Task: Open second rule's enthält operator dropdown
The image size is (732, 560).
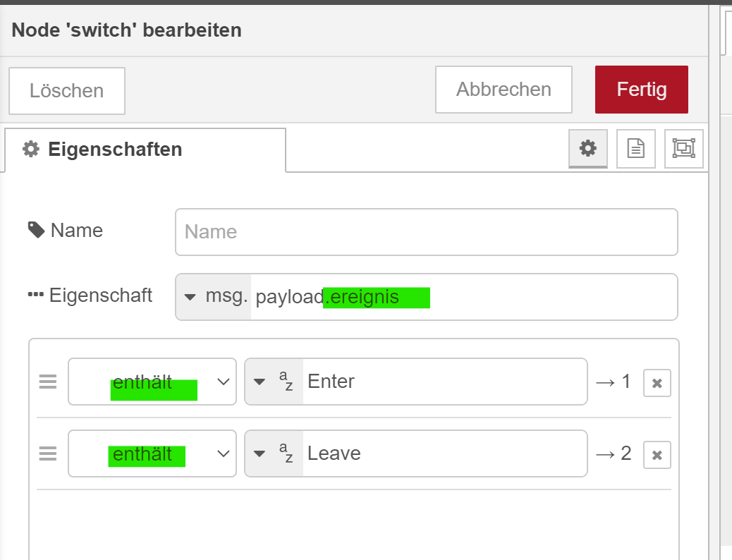Action: coord(152,454)
